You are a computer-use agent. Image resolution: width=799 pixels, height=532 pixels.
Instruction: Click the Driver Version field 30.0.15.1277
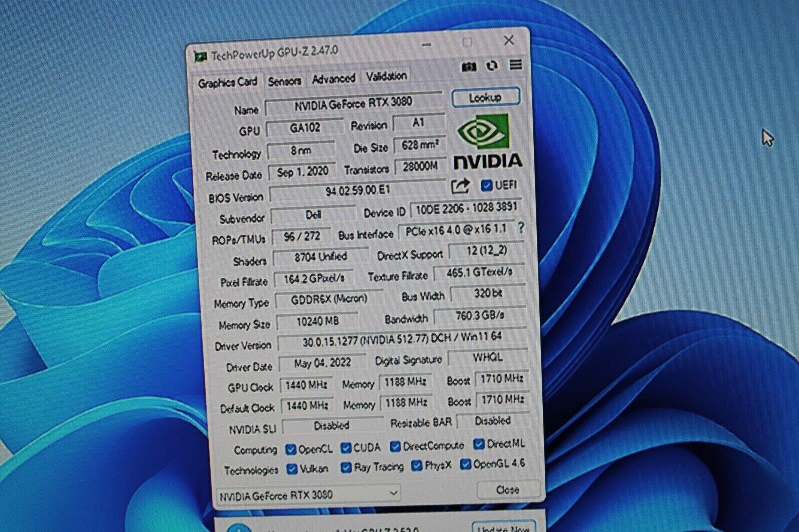(x=402, y=339)
